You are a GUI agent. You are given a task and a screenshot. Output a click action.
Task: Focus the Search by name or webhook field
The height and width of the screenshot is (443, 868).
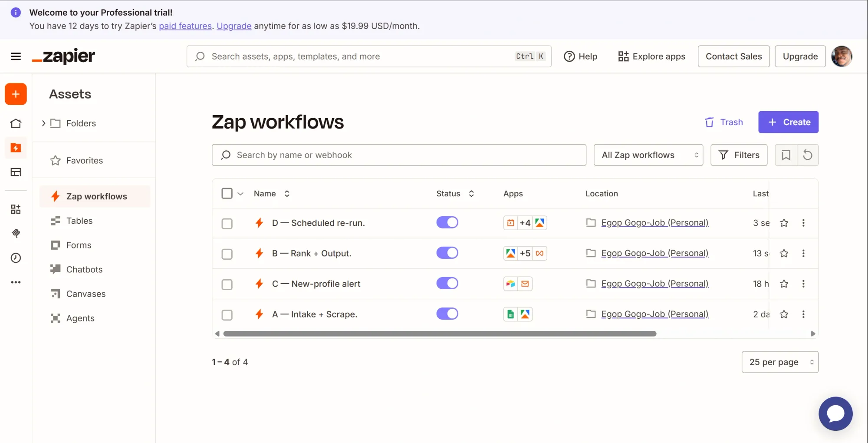pyautogui.click(x=399, y=155)
